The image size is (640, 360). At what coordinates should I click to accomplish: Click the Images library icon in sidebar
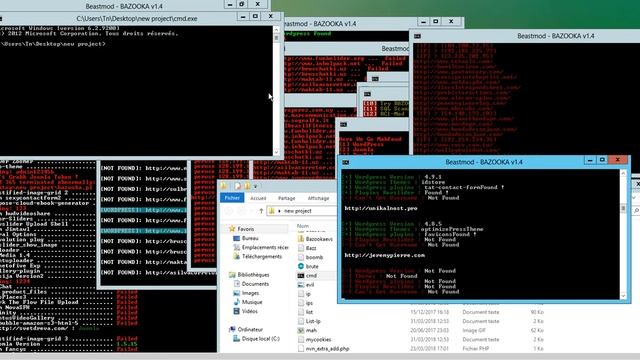click(x=236, y=293)
